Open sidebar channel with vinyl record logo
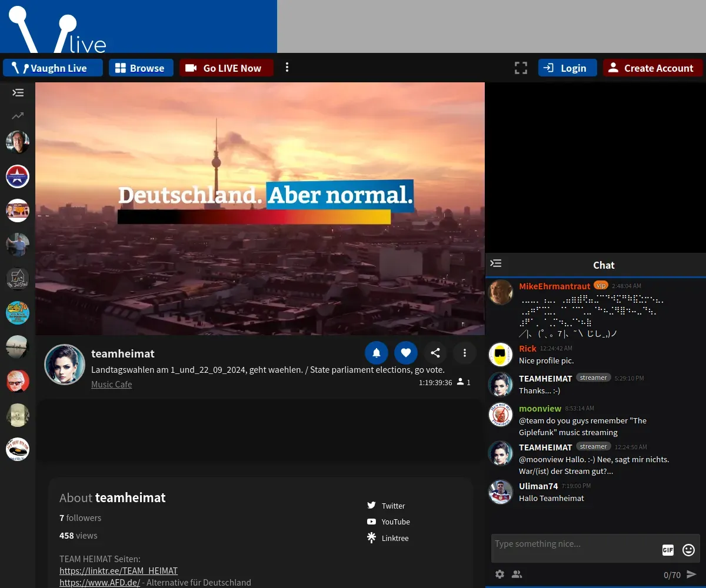Viewport: 706px width, 588px height. 18,449
